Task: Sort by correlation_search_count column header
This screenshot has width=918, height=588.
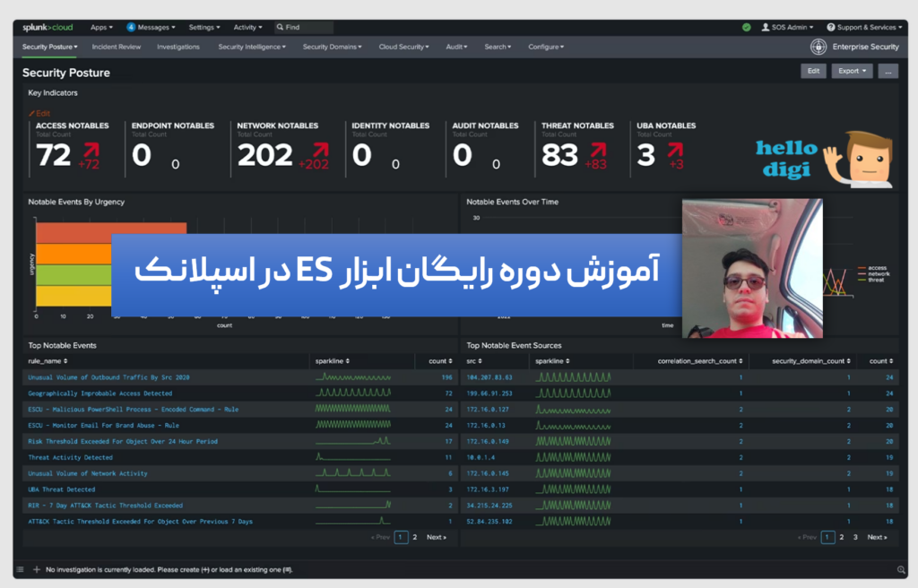Action: coord(699,360)
